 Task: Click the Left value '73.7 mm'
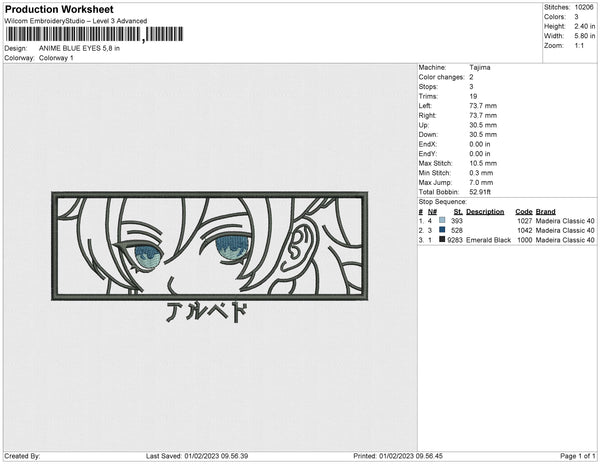coord(483,106)
